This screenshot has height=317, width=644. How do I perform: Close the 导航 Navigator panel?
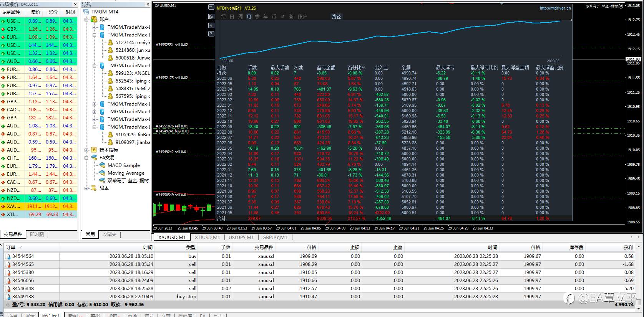pyautogui.click(x=148, y=4)
